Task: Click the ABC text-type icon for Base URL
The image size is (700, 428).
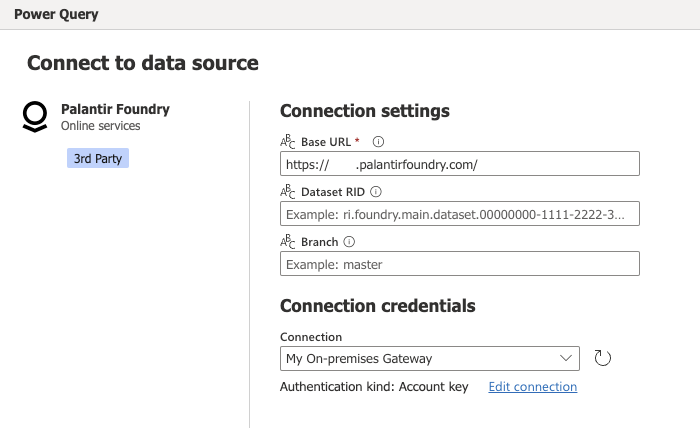Action: pyautogui.click(x=288, y=142)
